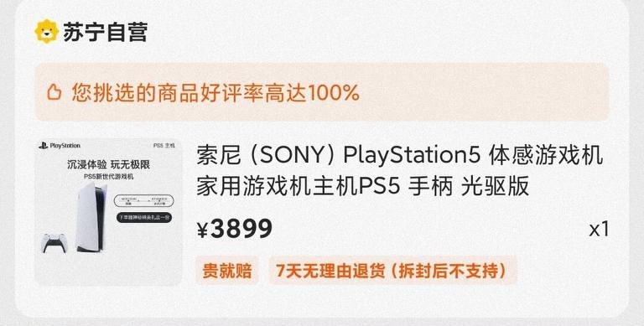The width and height of the screenshot is (644, 326).
Task: Tap the DualSense controller picture
Action: tap(52, 243)
